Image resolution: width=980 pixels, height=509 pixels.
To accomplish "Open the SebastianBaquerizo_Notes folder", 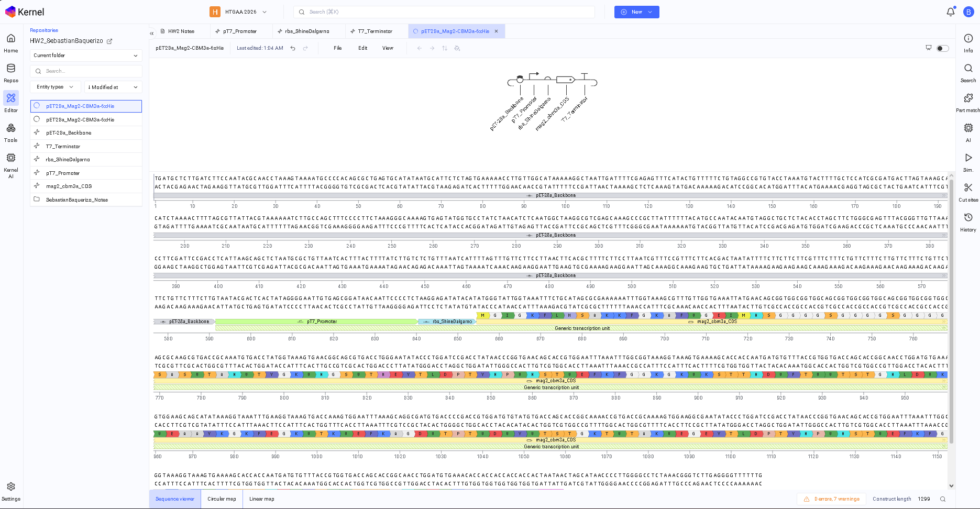I will (x=86, y=200).
